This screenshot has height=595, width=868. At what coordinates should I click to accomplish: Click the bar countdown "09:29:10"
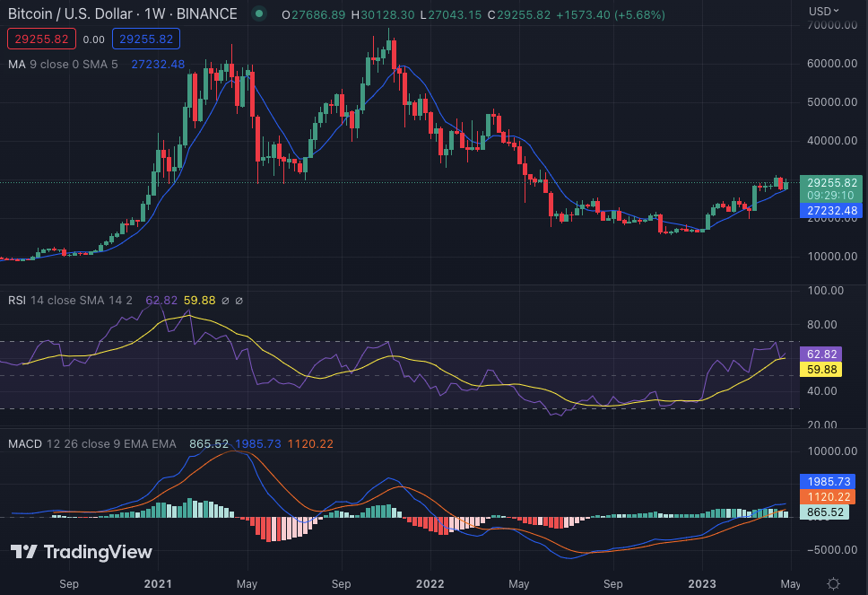830,196
